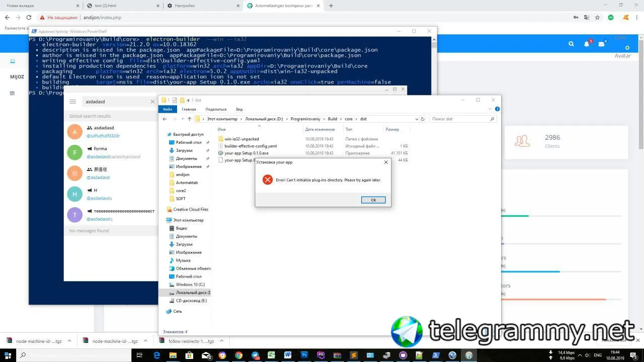Open CD-дисковод (E:) drive

pyautogui.click(x=191, y=301)
